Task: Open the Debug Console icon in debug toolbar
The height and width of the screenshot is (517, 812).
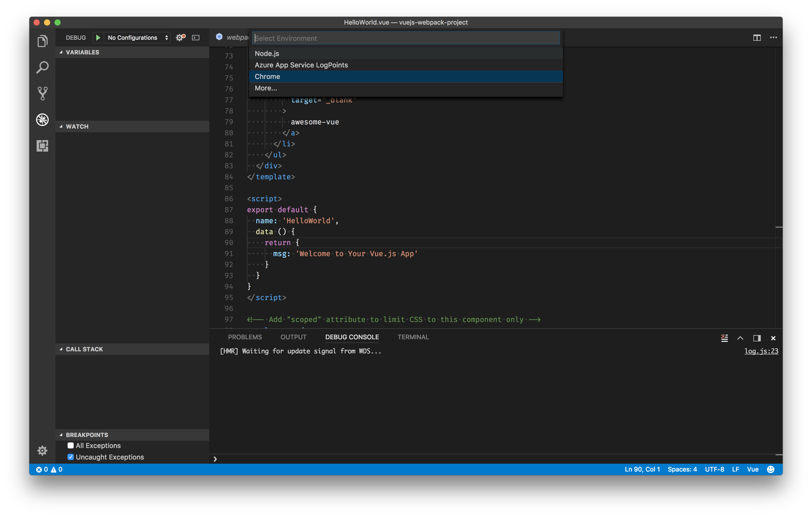Action: click(x=196, y=37)
